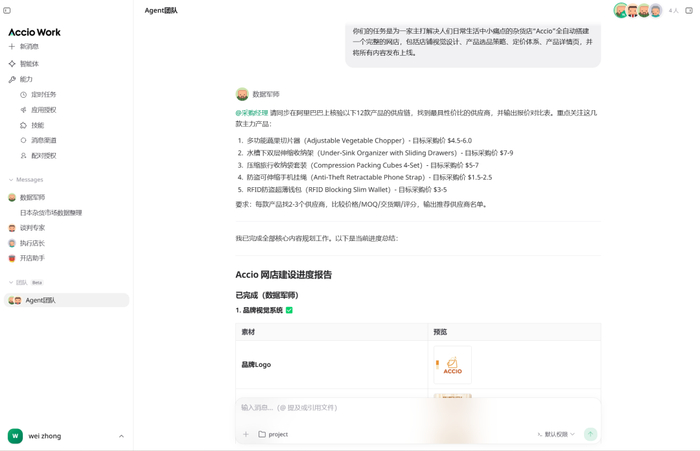Viewport: 700px width, 451px height.
Task: Click the Beta badge next to 团队
Action: (x=37, y=282)
